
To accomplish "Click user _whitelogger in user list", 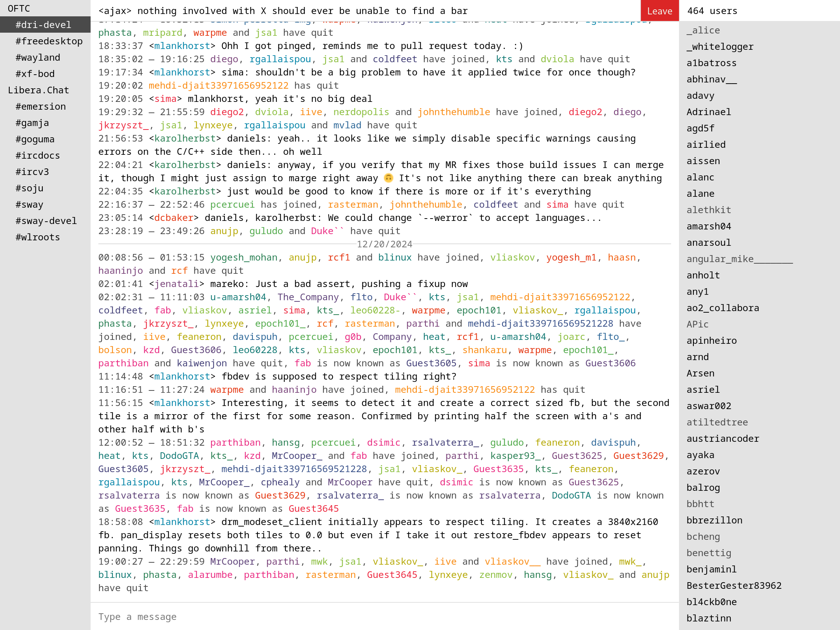I will point(720,47).
